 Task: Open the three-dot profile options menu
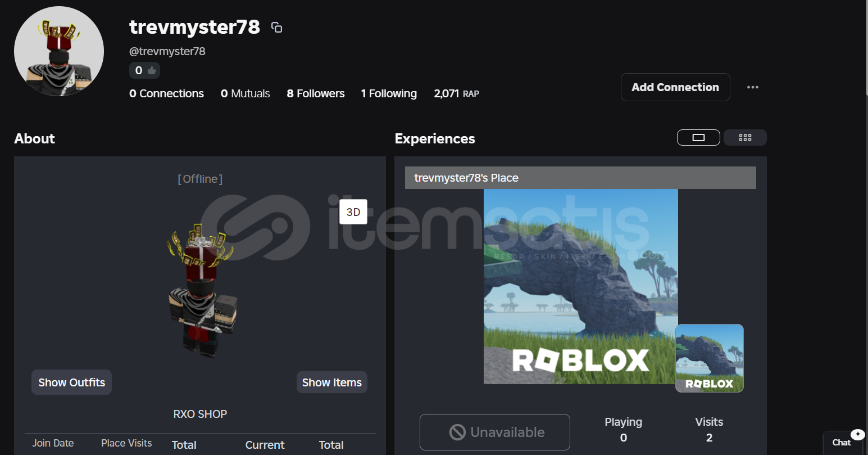pyautogui.click(x=753, y=87)
